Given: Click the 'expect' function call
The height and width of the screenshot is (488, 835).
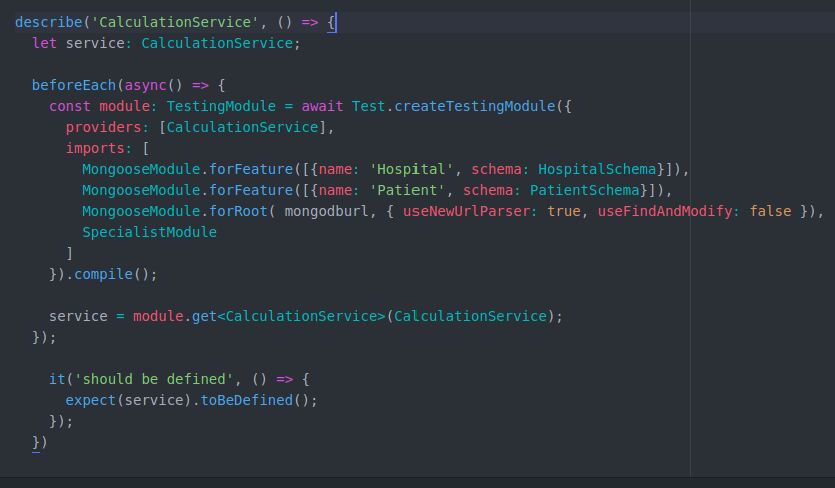Looking at the screenshot, I should pos(91,400).
